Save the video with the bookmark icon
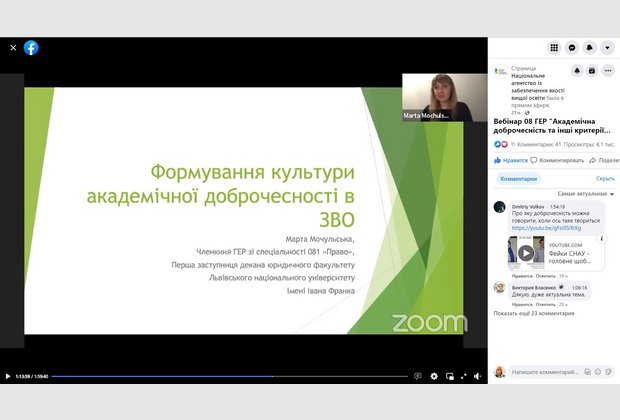Screen dimensions: 620x420 click(592, 71)
